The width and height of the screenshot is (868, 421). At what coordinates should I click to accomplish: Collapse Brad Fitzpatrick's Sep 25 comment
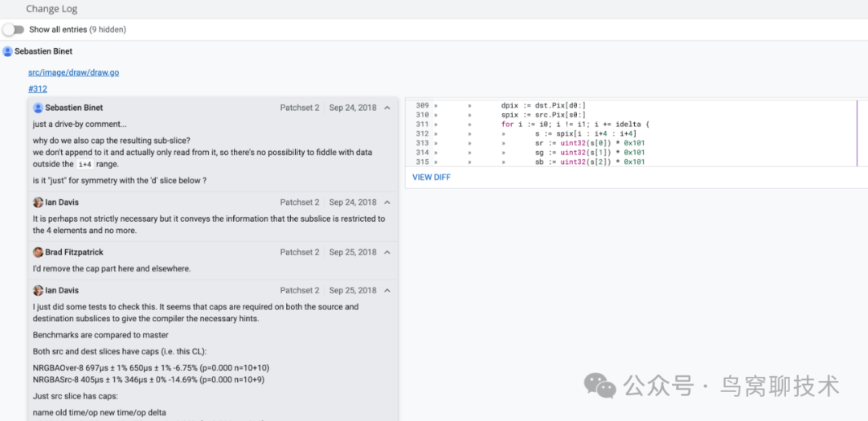tap(387, 252)
